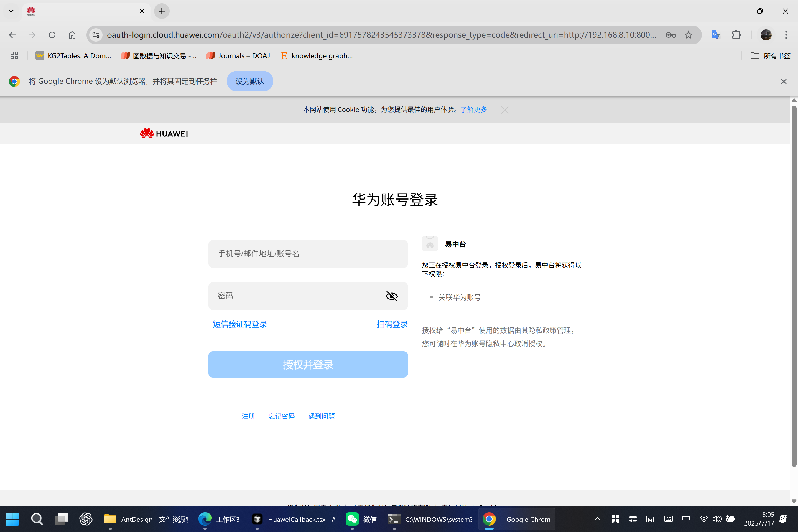This screenshot has width=798, height=532.
Task: Open knowledge graph bookmark
Action: click(x=317, y=55)
